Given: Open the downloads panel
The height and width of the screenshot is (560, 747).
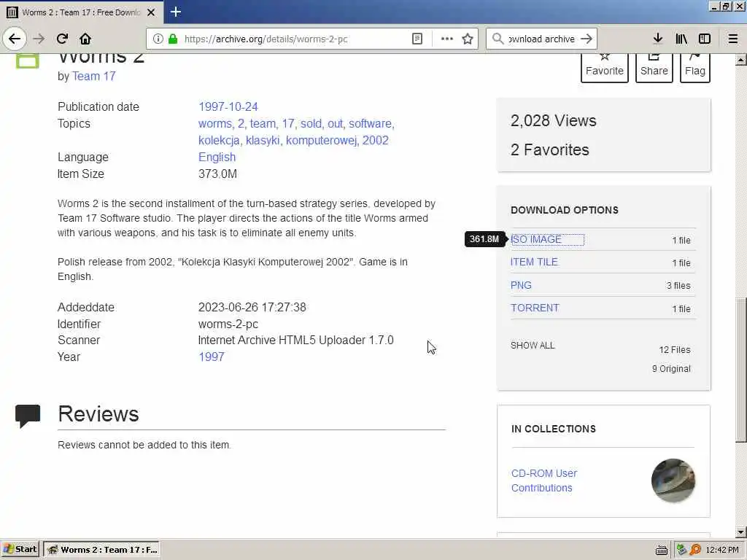Looking at the screenshot, I should 658,39.
